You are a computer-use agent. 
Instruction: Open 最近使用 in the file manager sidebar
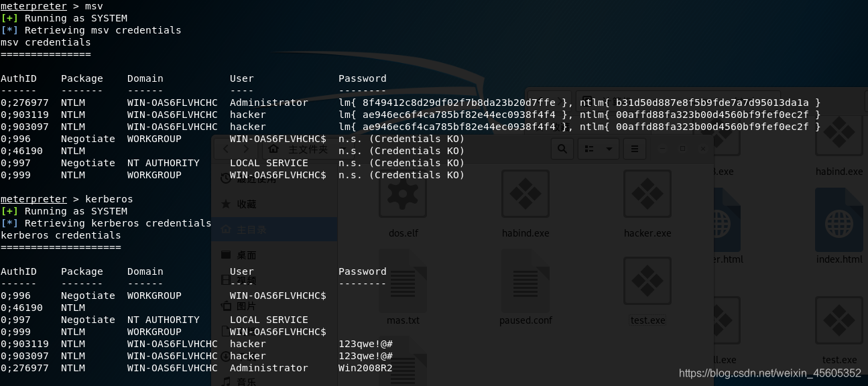275,178
